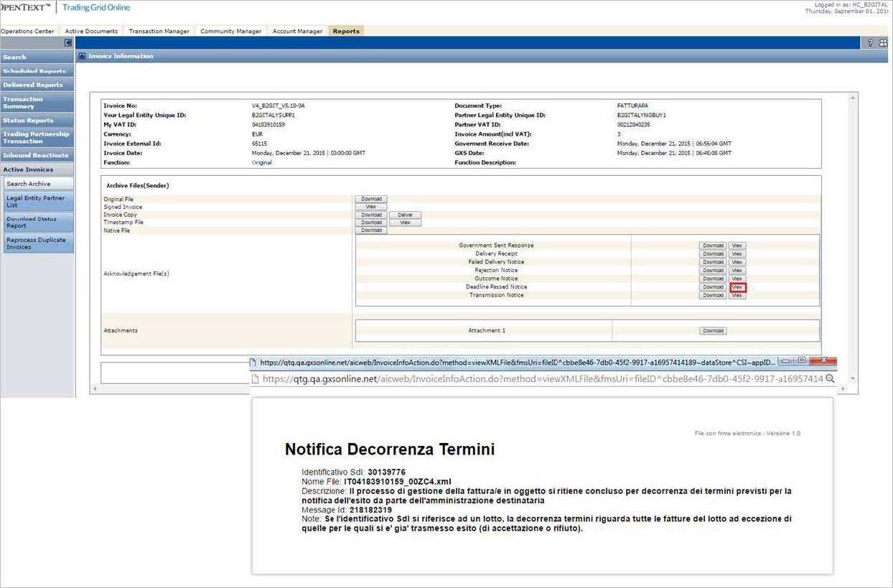Click the Notifica Decorrenza Termini heading
This screenshot has width=893, height=588.
tap(390, 449)
